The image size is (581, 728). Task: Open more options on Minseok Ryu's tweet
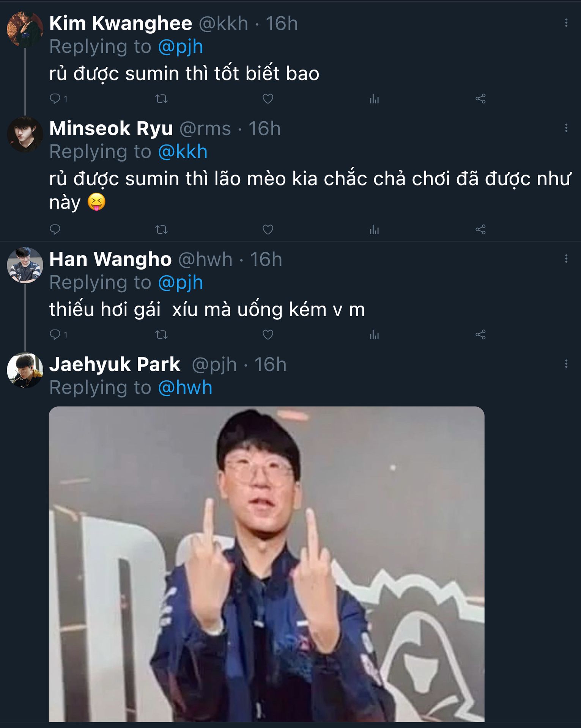tap(566, 128)
